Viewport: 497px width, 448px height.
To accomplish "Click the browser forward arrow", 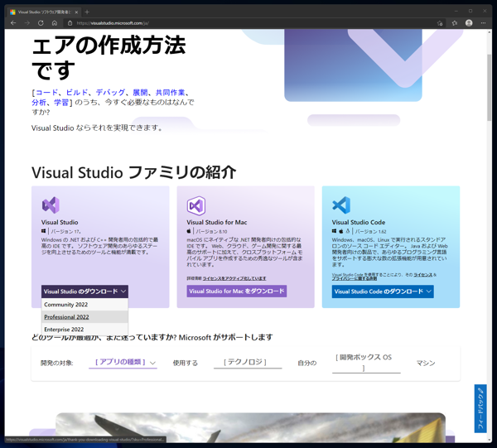I will click(27, 23).
